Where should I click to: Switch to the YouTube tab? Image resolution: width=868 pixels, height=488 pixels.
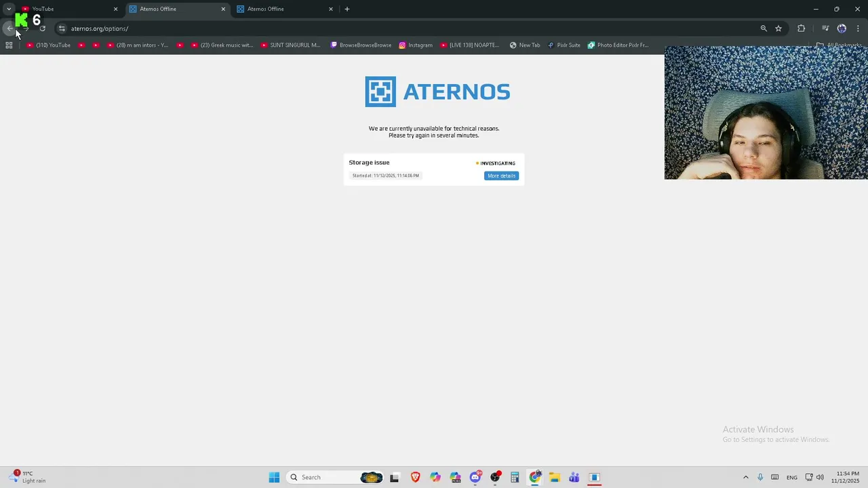click(x=70, y=9)
